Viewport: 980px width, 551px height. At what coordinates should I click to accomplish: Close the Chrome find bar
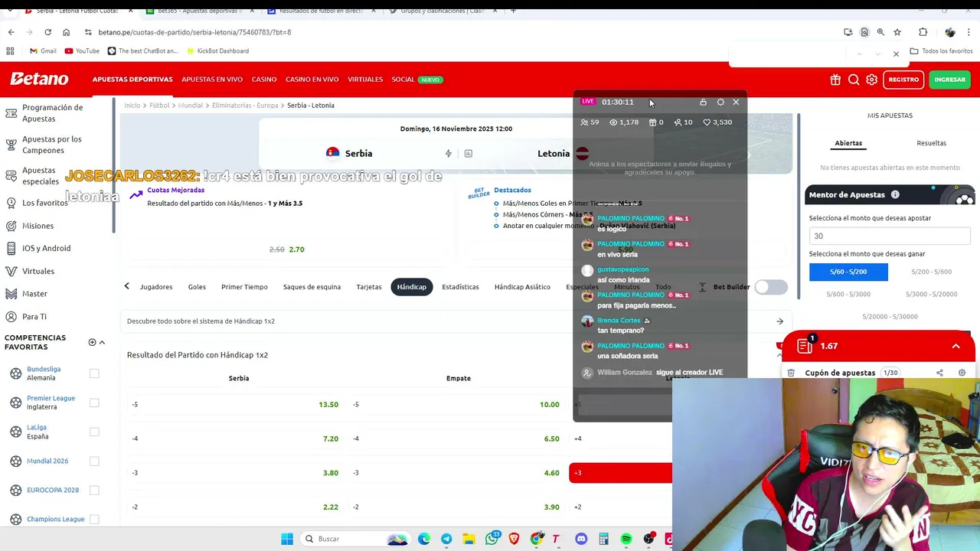(896, 54)
